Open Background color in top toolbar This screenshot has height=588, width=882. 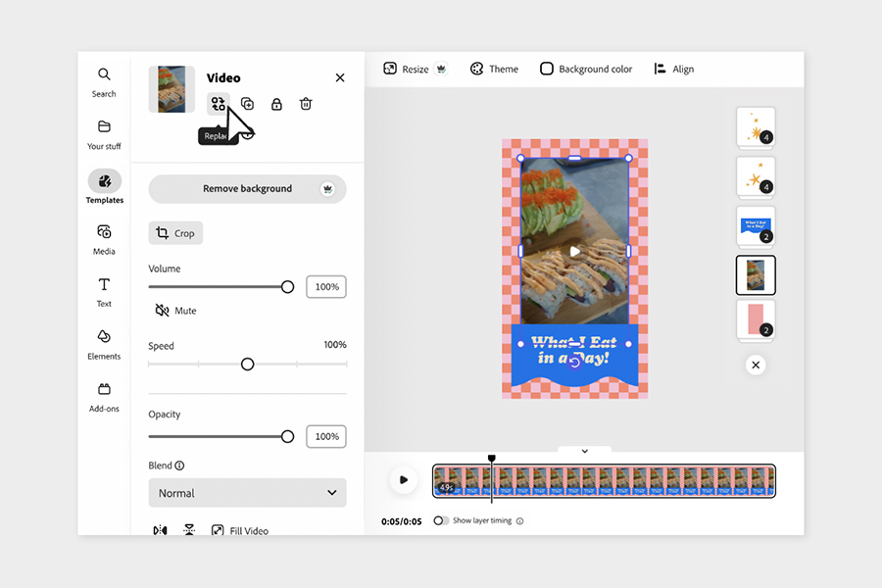tap(586, 70)
